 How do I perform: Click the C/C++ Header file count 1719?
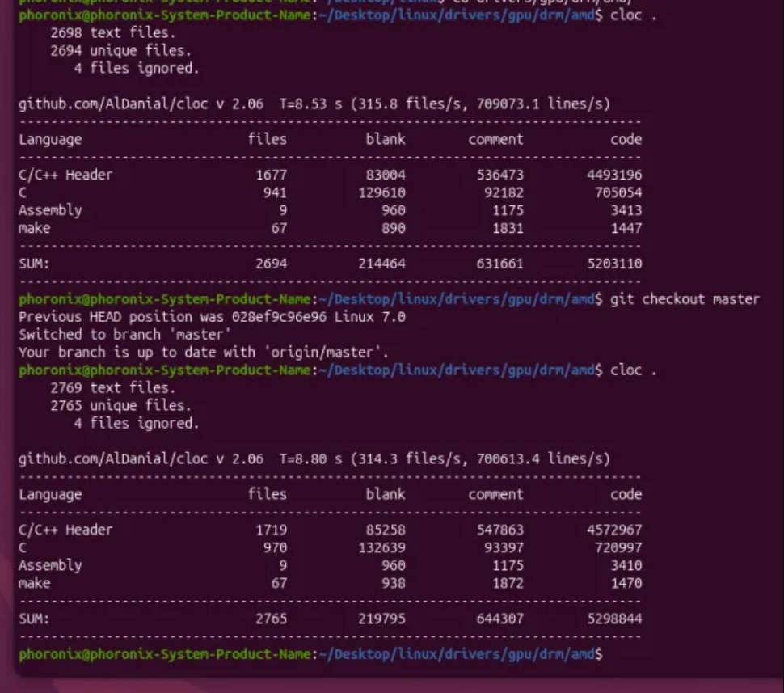point(271,530)
